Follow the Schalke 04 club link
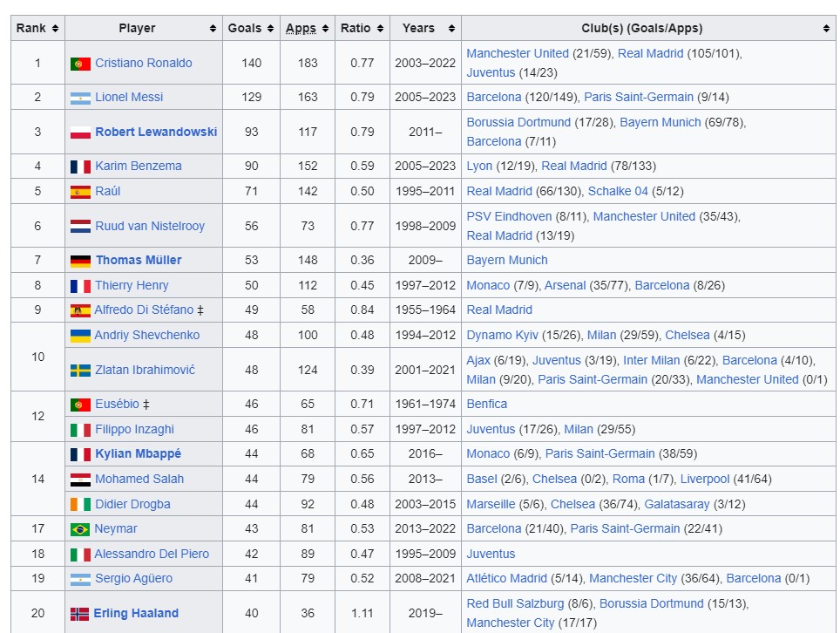Image resolution: width=840 pixels, height=633 pixels. [618, 191]
